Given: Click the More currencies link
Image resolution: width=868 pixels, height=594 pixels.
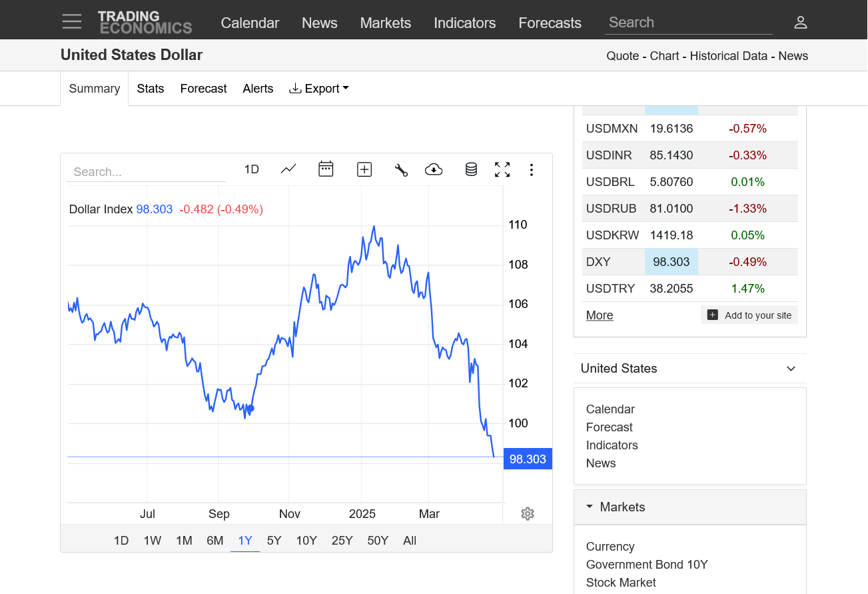Looking at the screenshot, I should click(600, 315).
